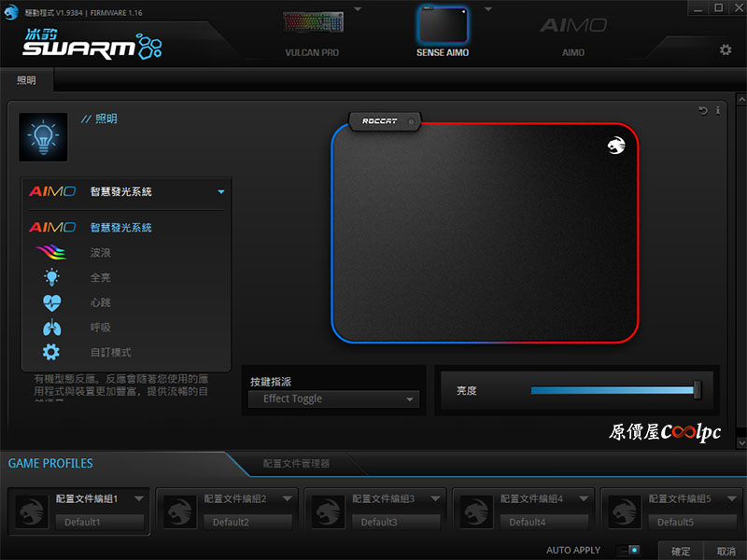Close the Swarm window

[739, 8]
